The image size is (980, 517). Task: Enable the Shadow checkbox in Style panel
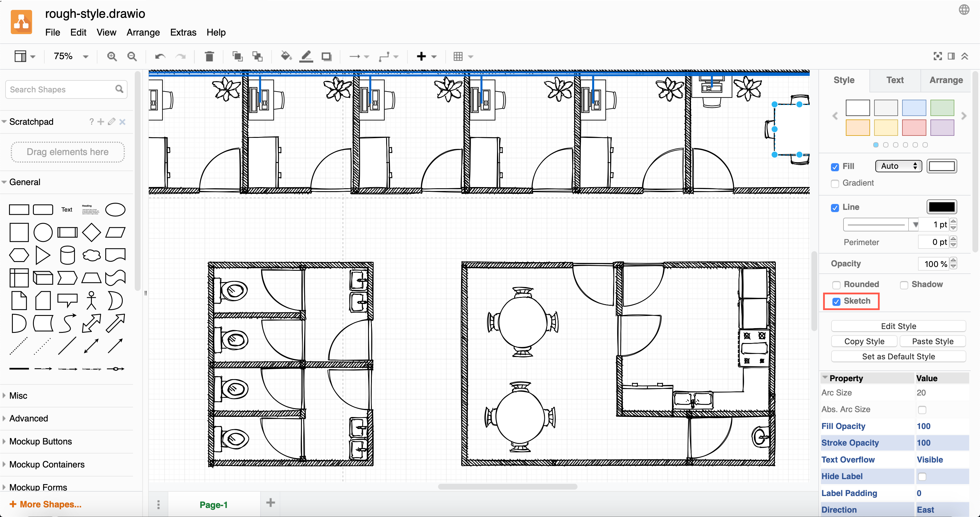click(904, 284)
